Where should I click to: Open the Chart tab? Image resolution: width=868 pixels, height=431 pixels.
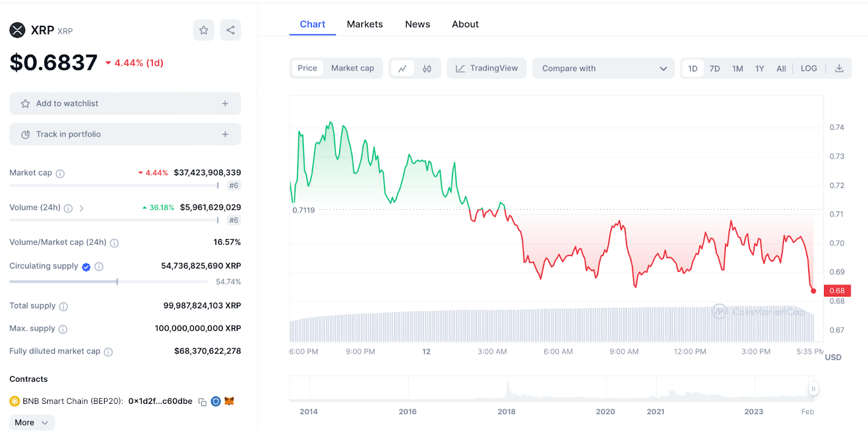(312, 24)
